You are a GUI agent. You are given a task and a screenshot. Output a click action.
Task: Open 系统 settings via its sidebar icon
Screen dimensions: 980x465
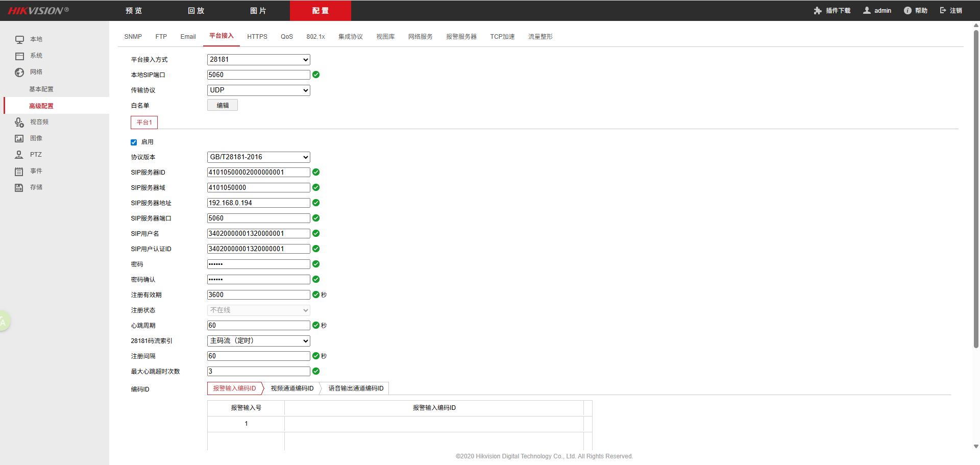click(19, 56)
